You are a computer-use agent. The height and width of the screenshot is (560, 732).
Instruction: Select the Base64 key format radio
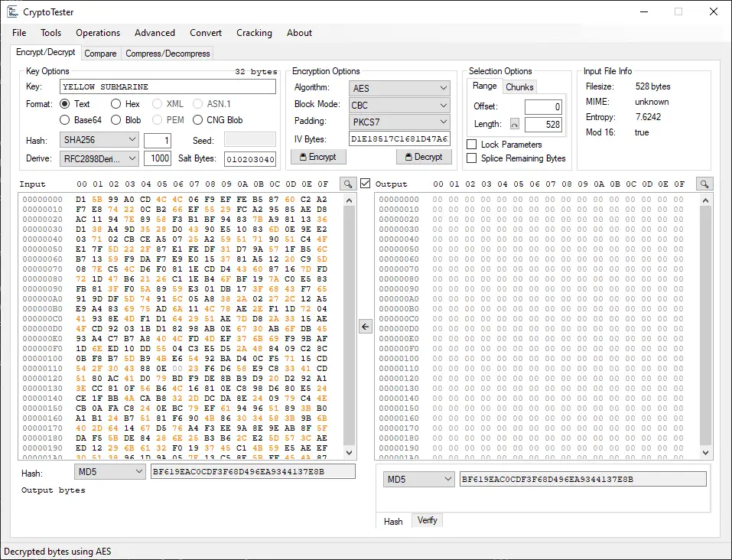(x=65, y=120)
